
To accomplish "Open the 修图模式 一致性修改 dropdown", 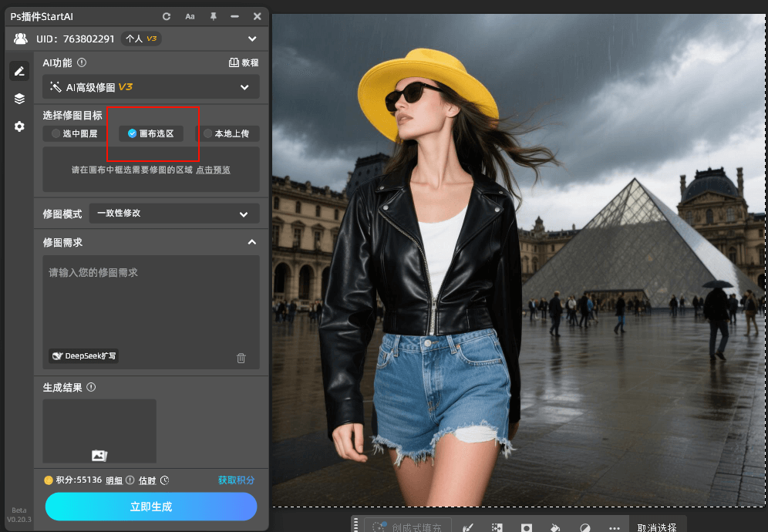I will pyautogui.click(x=173, y=214).
